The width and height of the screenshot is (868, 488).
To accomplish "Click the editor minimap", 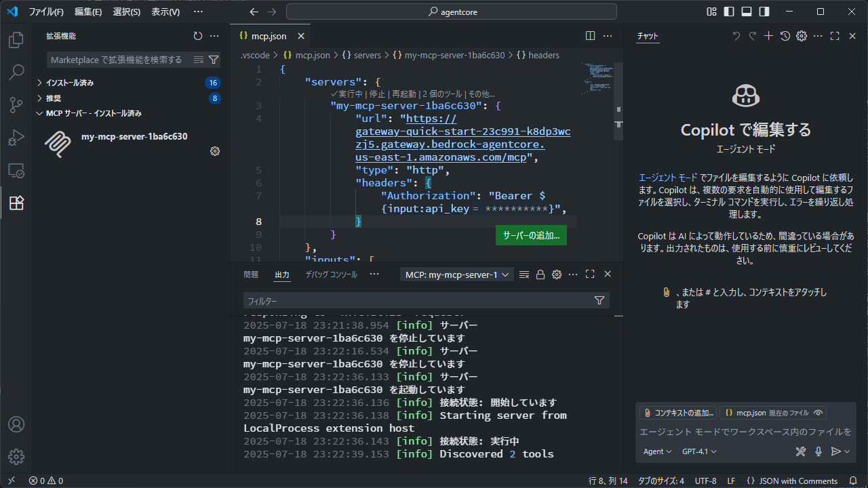I will 597,80.
